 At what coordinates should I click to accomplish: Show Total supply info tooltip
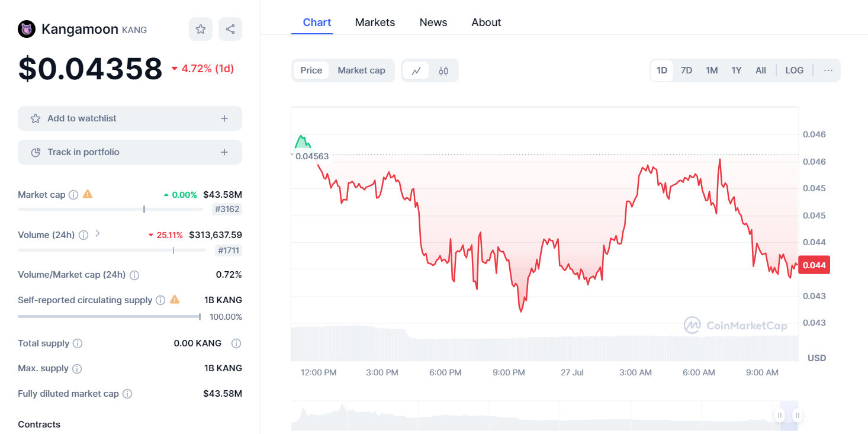(78, 343)
